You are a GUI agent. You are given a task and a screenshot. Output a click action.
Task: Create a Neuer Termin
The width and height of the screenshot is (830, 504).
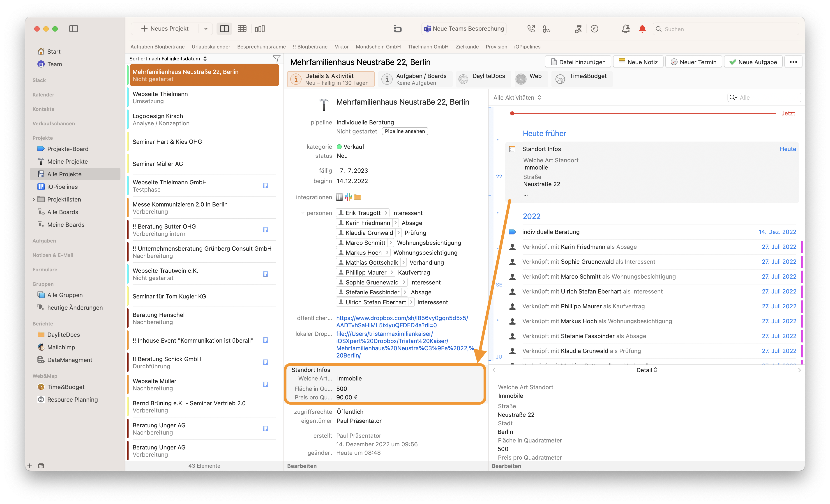click(x=694, y=62)
